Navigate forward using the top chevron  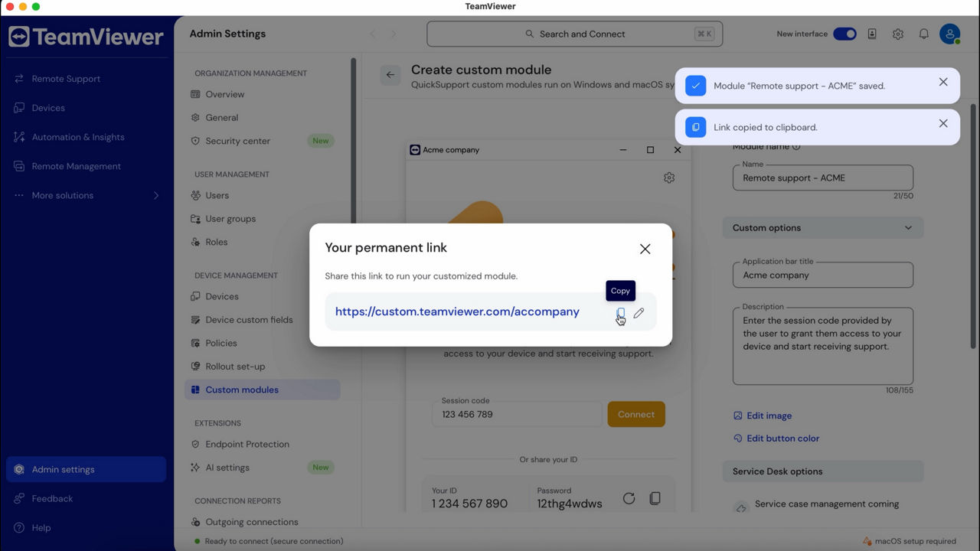point(394,34)
